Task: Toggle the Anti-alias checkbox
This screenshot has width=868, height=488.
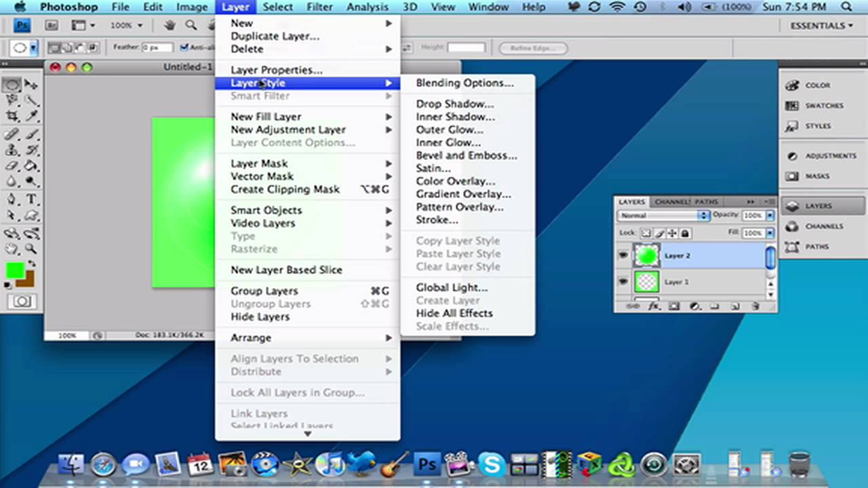Action: coord(184,47)
